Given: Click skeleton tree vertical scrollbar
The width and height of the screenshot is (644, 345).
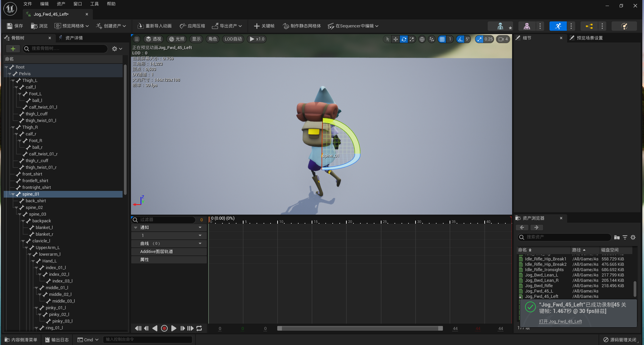Looking at the screenshot, I should (x=125, y=130).
